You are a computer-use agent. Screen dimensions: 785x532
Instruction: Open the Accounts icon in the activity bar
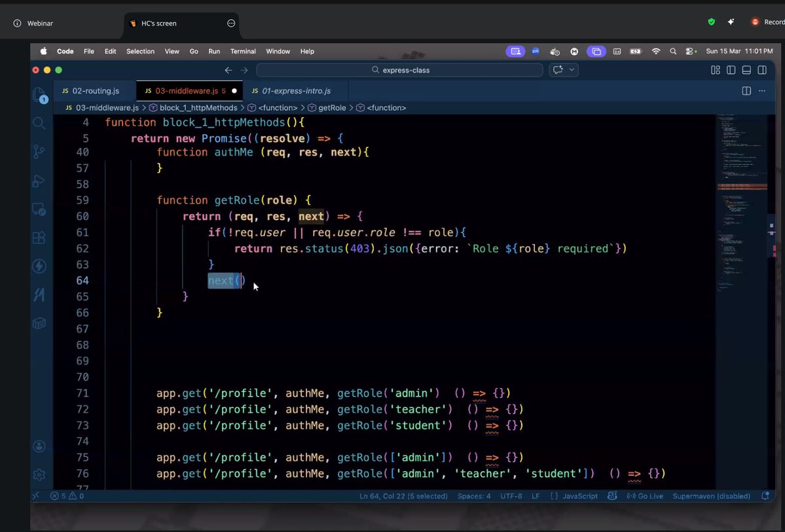point(39,446)
